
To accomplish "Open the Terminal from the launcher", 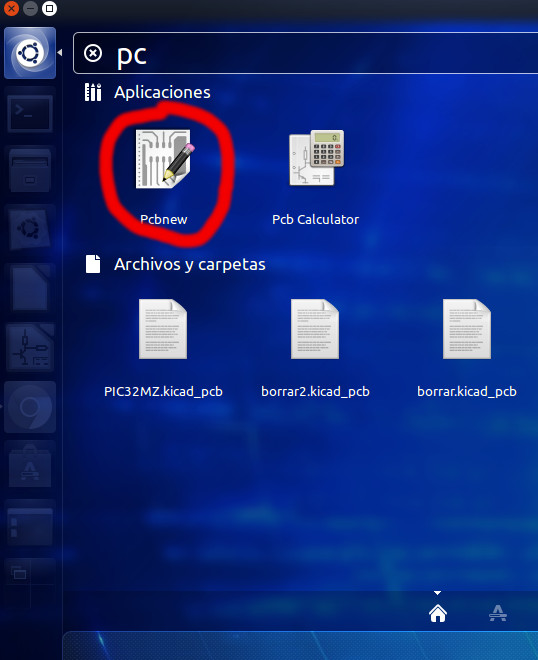I will (30, 113).
